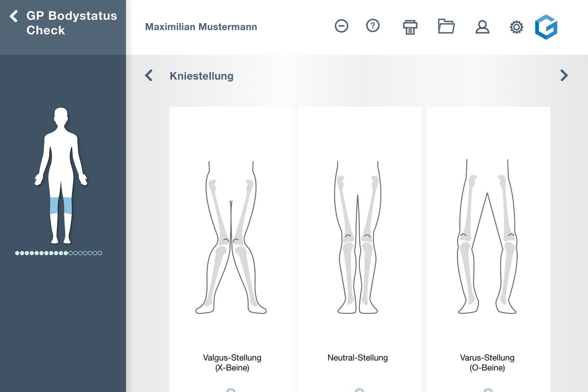Choose the Neutral-Stellung legs illustration
Screen dimensions: 588x392
358,237
